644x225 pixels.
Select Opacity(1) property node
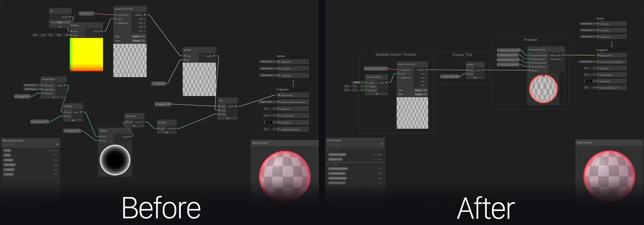[71, 131]
